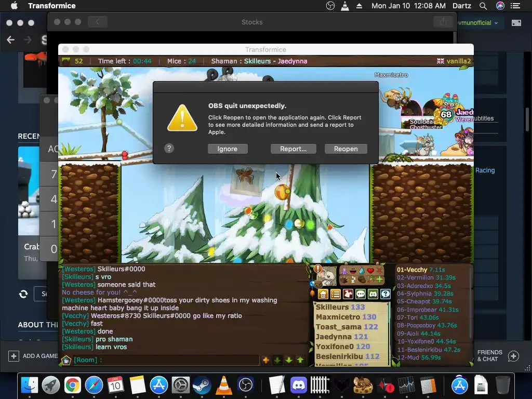Select Skilleurs 133 in player list
532x399 pixels.
click(x=340, y=307)
